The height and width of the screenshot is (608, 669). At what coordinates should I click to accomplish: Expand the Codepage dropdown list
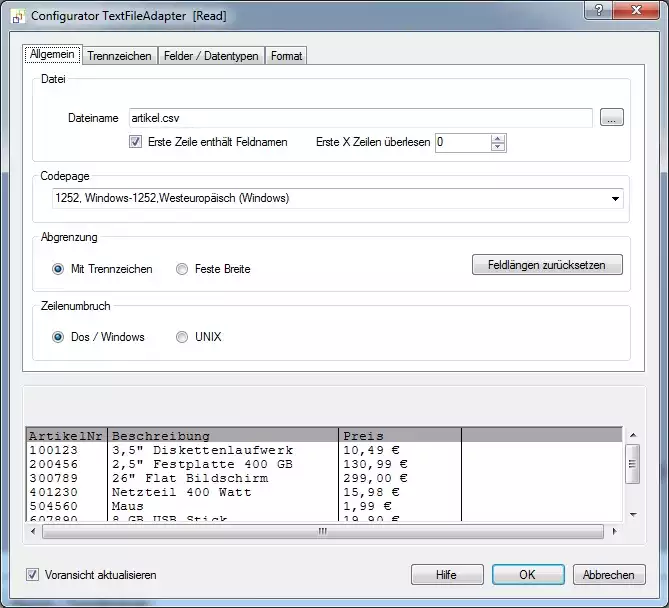pyautogui.click(x=615, y=198)
